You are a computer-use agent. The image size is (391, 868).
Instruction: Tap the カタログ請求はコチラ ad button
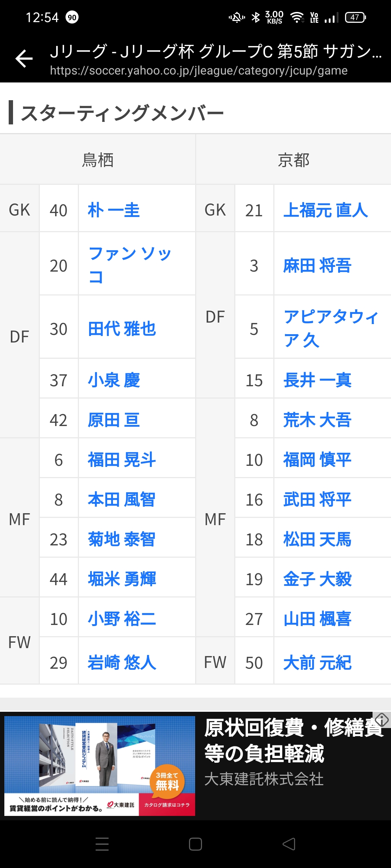click(167, 805)
